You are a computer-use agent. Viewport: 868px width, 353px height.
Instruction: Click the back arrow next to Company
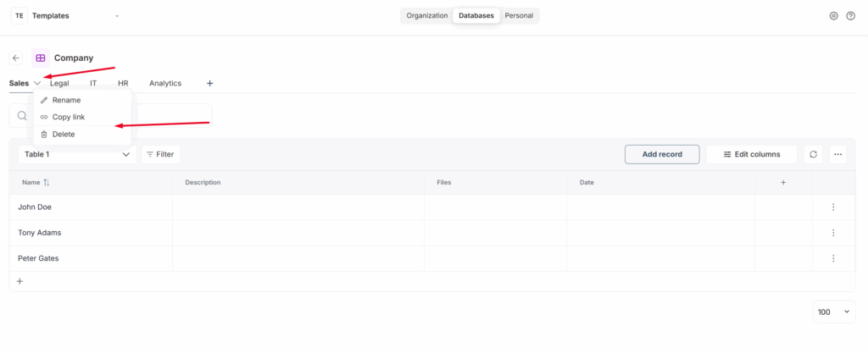pos(16,58)
